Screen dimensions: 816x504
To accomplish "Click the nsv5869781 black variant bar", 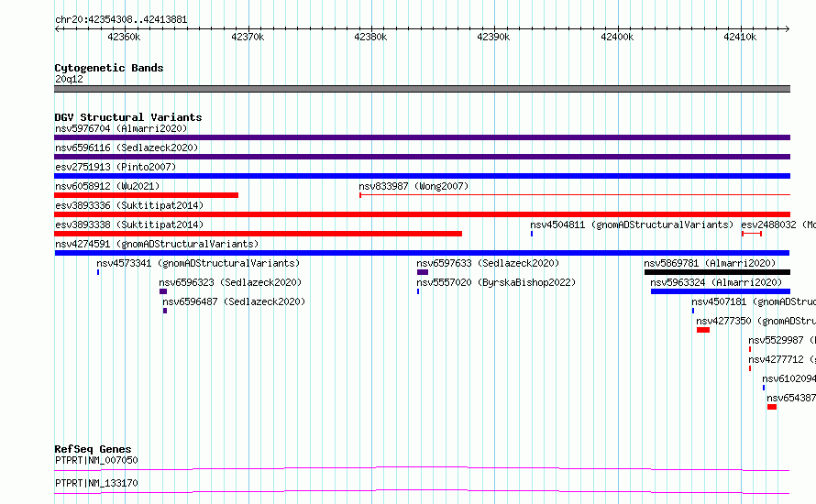I will (x=717, y=272).
